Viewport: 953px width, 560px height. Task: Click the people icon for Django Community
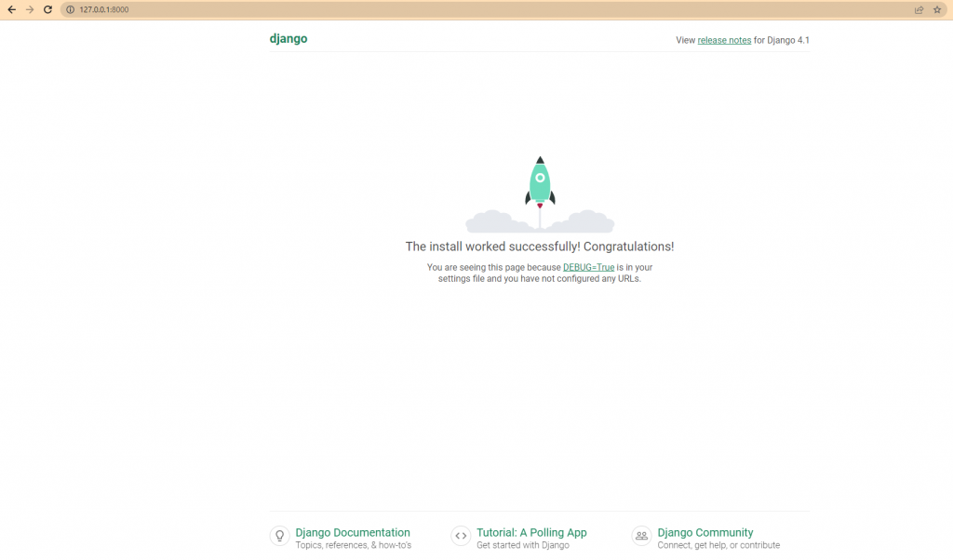coord(641,536)
